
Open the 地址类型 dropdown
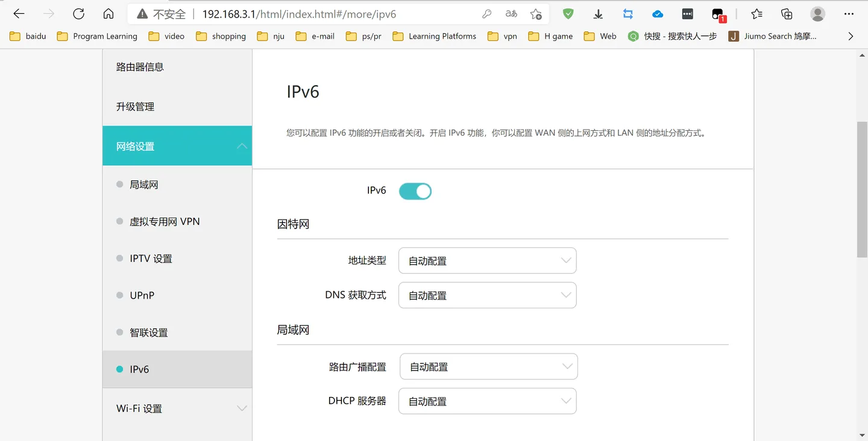tap(487, 261)
